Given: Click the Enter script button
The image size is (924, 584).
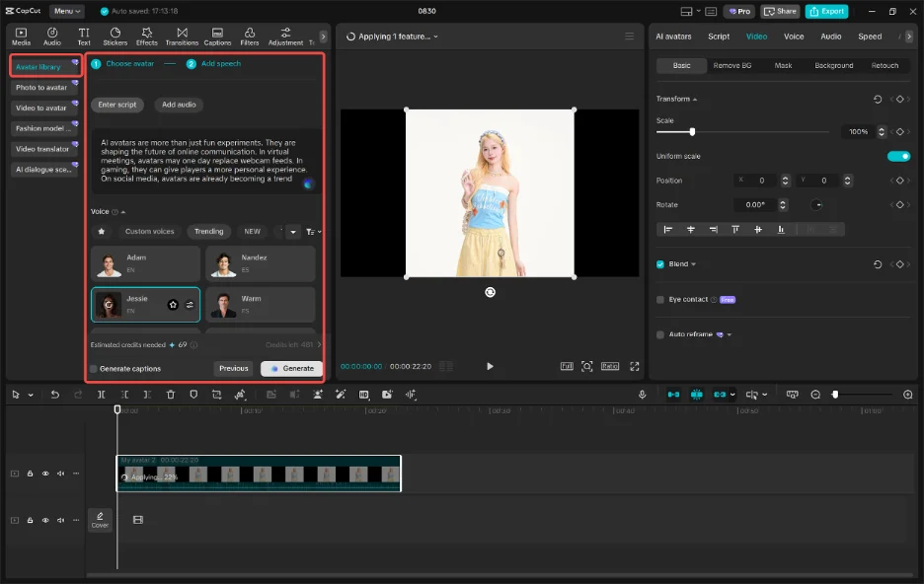Looking at the screenshot, I should (x=116, y=105).
